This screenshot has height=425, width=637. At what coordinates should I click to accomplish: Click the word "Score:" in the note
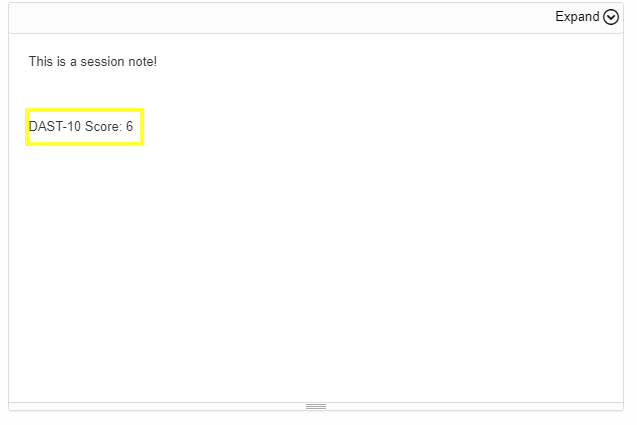(x=103, y=127)
